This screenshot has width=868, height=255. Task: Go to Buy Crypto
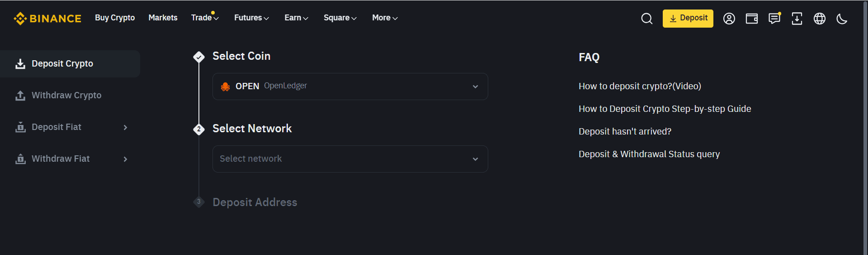click(x=115, y=18)
